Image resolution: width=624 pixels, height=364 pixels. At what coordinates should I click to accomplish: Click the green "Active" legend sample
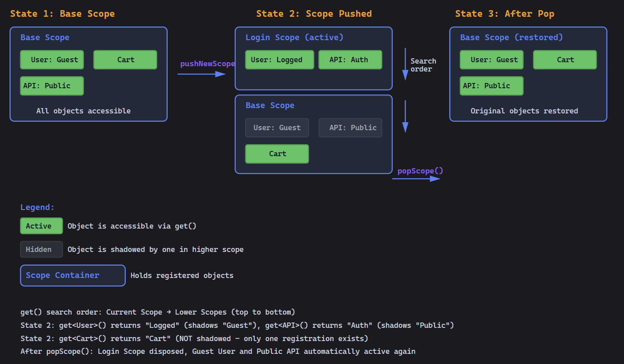click(41, 226)
